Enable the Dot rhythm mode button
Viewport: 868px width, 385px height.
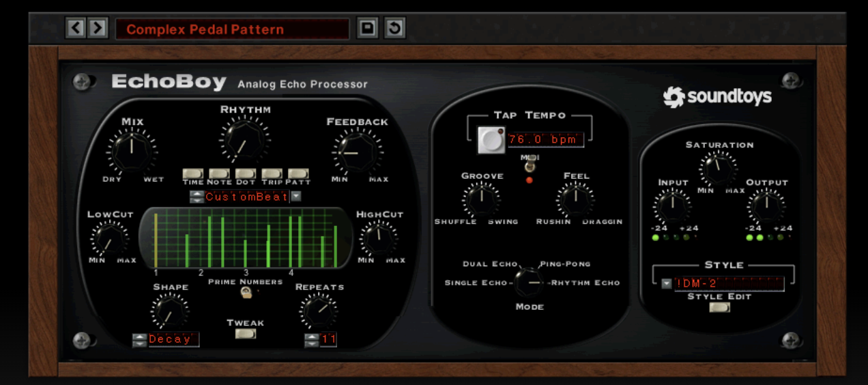point(246,173)
